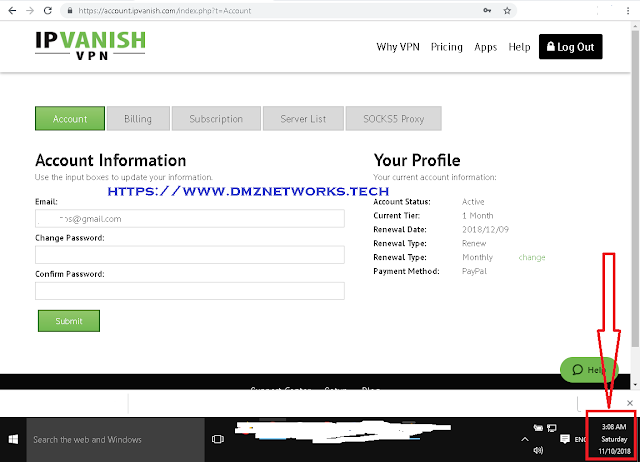Open the green Help chat bubble

pos(589,370)
